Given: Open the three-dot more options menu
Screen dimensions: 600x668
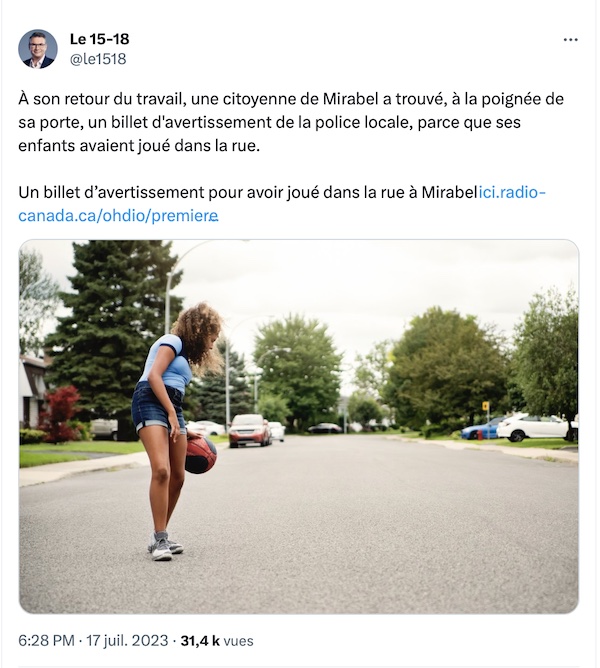Looking at the screenshot, I should pos(570,40).
